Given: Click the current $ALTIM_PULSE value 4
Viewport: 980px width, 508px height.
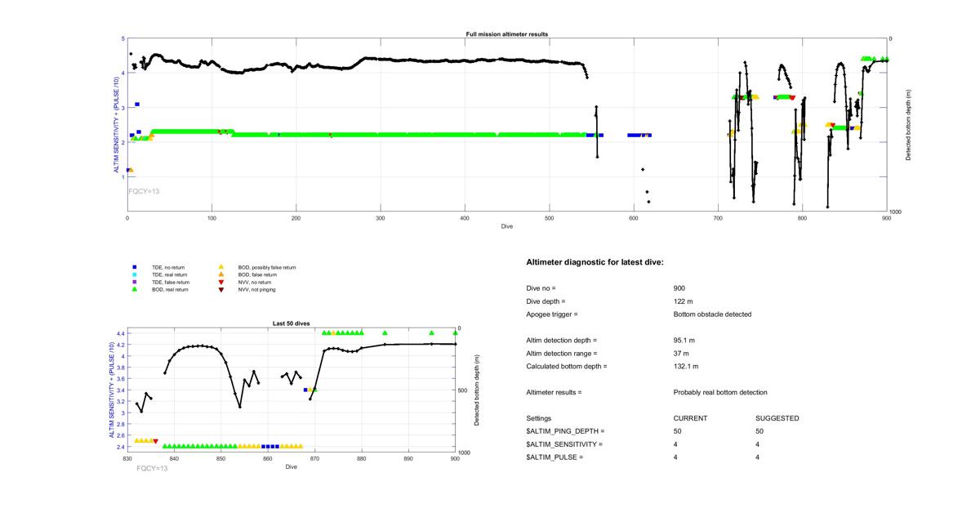Looking at the screenshot, I should coord(676,457).
